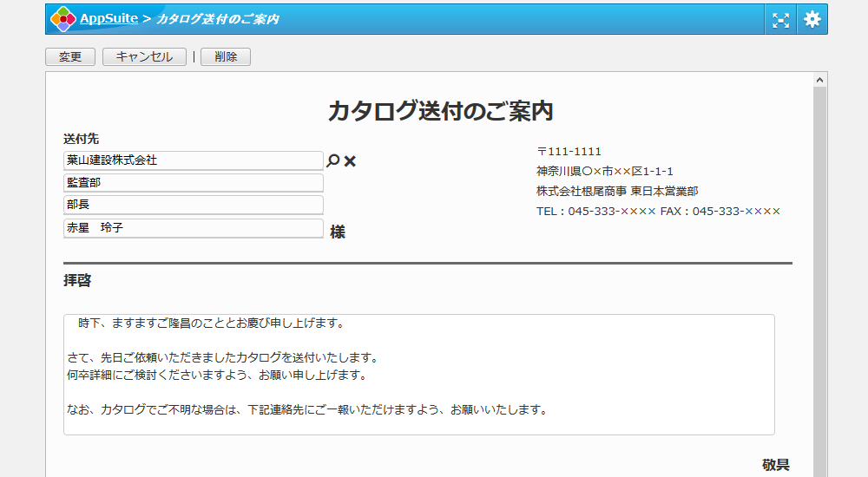
Task: Click the AppSuite colorful logo icon
Action: click(x=63, y=19)
